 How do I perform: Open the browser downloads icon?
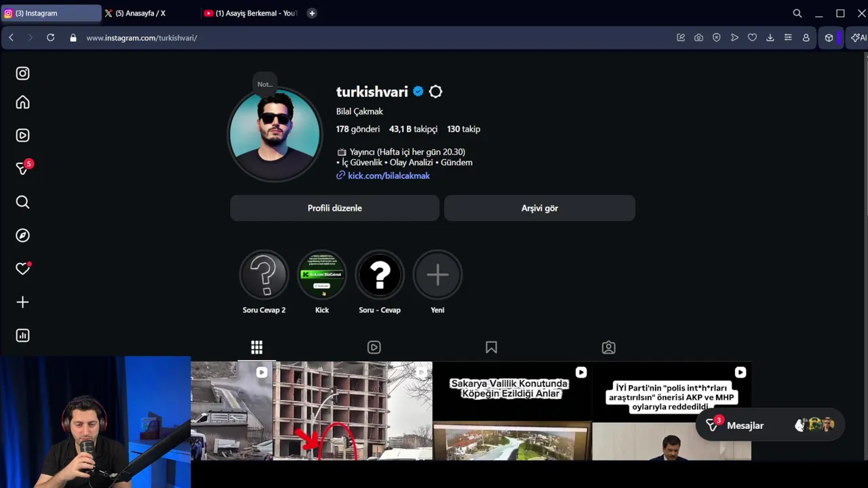click(x=770, y=38)
